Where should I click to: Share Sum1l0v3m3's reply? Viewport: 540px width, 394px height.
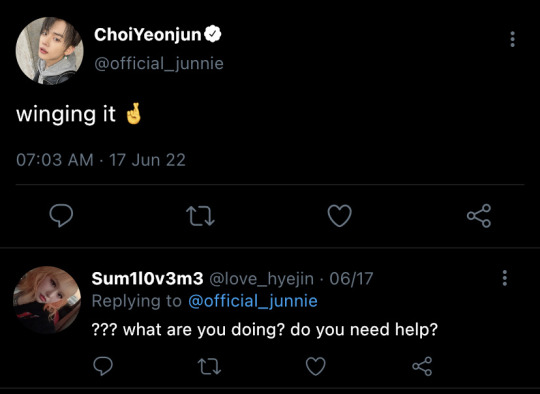(422, 366)
